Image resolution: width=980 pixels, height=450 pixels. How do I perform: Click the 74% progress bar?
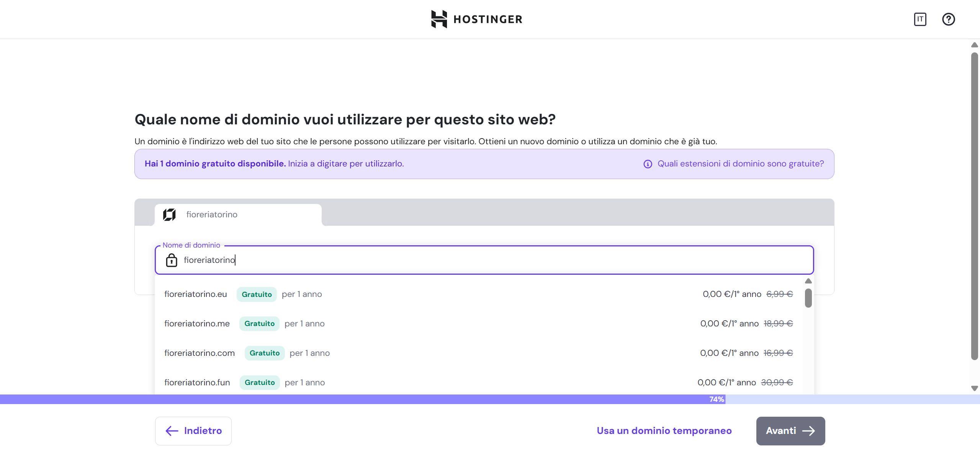pyautogui.click(x=490, y=399)
